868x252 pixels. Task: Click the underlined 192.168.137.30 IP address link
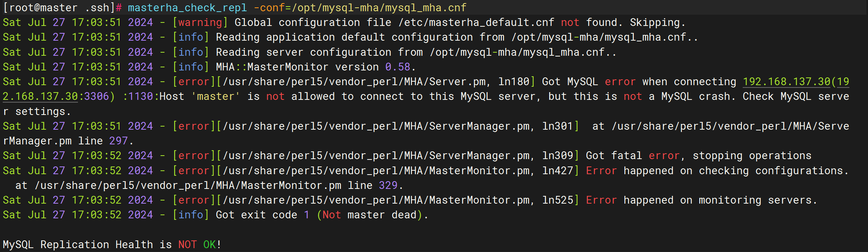click(x=786, y=82)
